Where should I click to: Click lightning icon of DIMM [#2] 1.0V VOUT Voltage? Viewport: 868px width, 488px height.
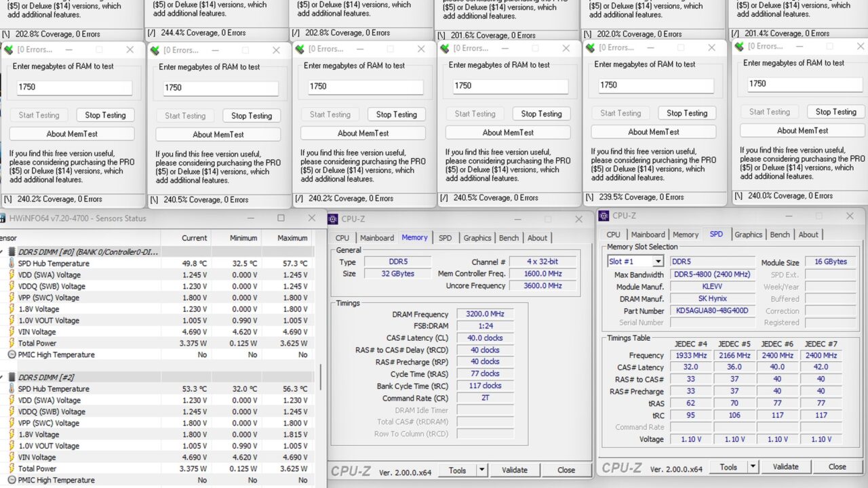[12, 446]
